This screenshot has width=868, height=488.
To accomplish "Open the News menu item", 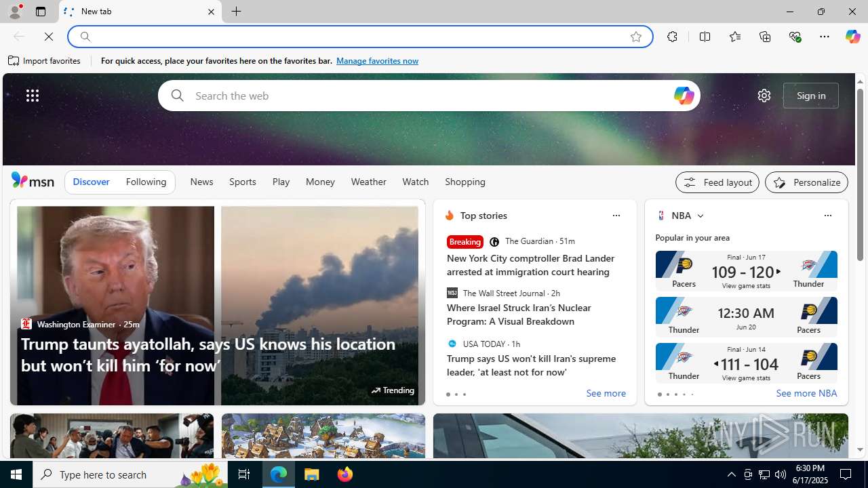I will point(201,182).
